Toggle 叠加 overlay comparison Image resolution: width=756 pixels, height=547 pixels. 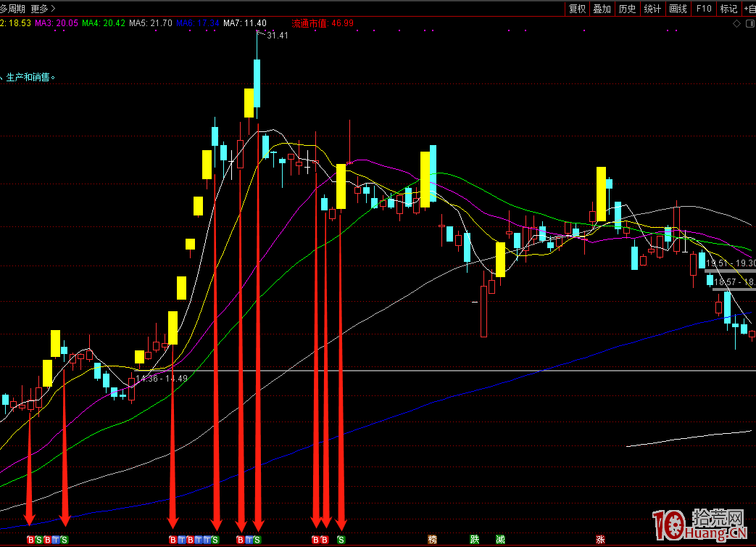pos(602,9)
